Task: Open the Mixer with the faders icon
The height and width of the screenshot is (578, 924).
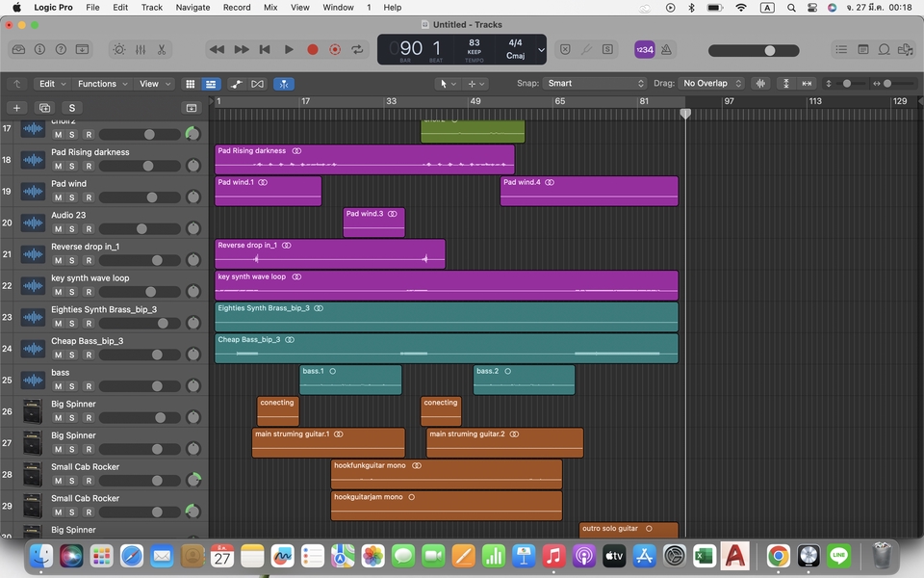Action: pyautogui.click(x=141, y=49)
